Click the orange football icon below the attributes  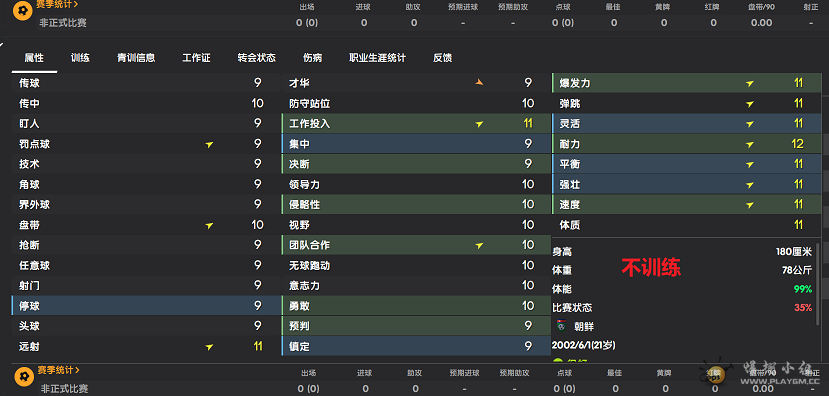[23, 377]
